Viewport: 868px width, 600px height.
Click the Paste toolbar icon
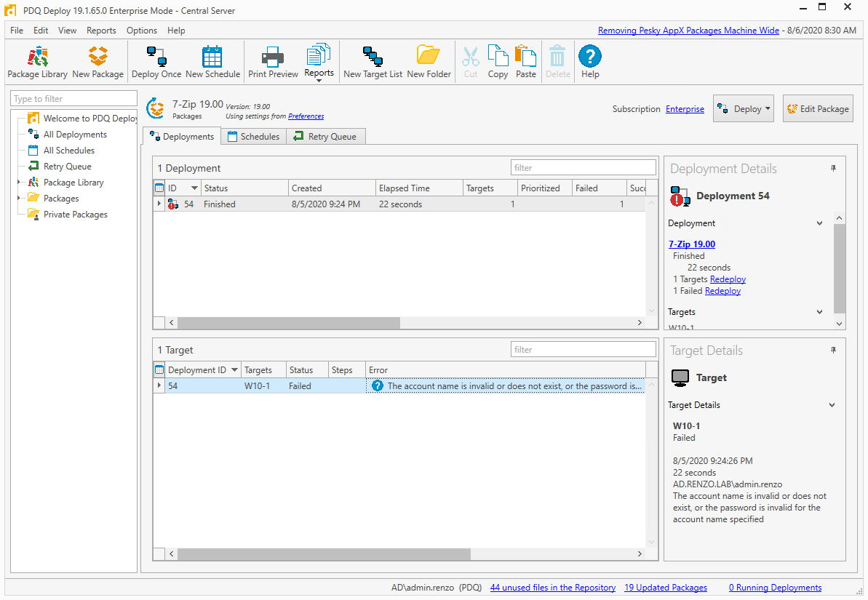tap(525, 62)
